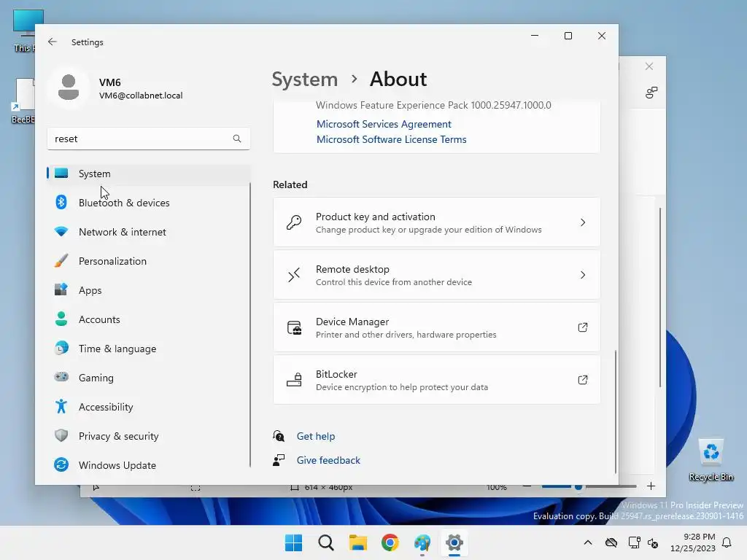Close the background window with its X

(649, 66)
